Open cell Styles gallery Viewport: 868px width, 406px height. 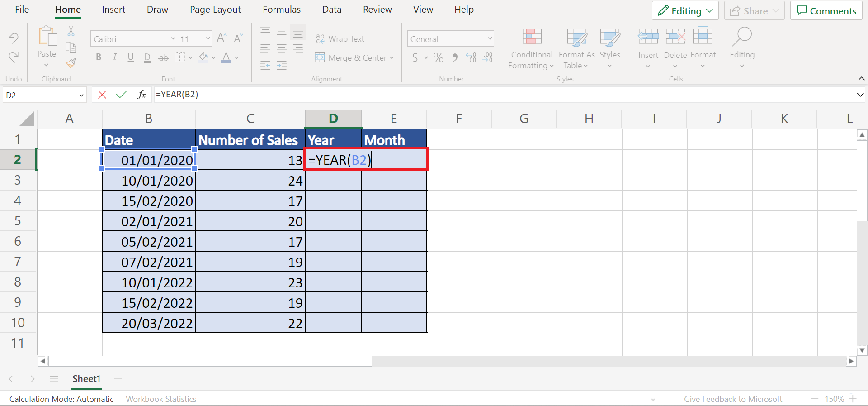tap(610, 49)
